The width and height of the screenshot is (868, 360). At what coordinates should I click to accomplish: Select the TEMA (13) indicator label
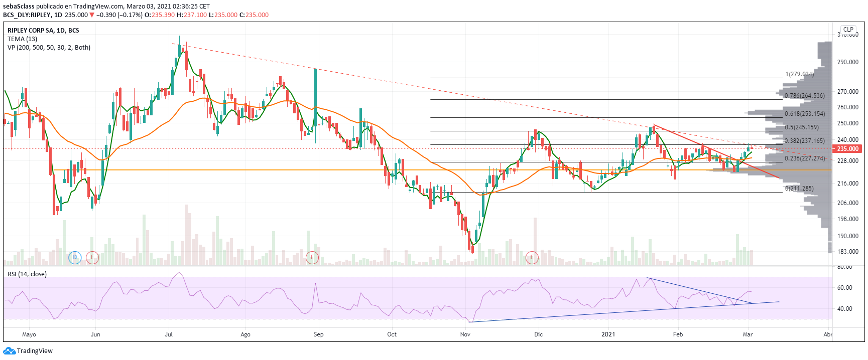(22, 39)
